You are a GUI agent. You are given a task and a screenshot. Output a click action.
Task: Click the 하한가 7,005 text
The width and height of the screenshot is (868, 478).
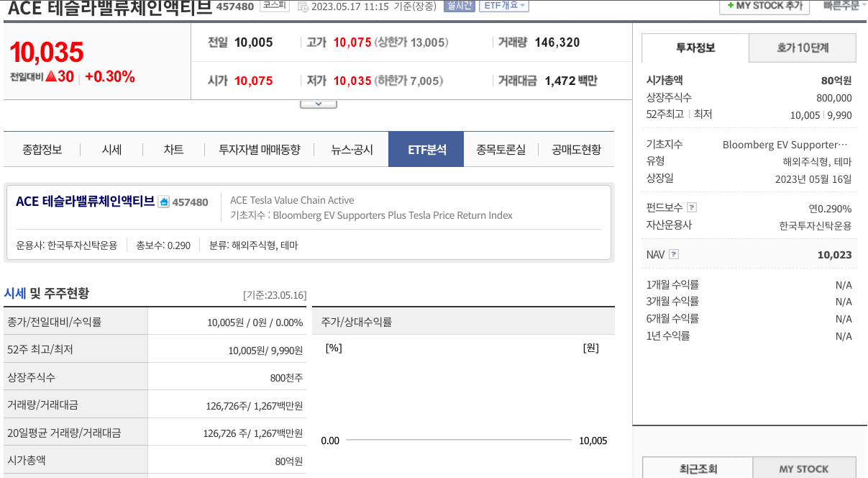click(408, 81)
